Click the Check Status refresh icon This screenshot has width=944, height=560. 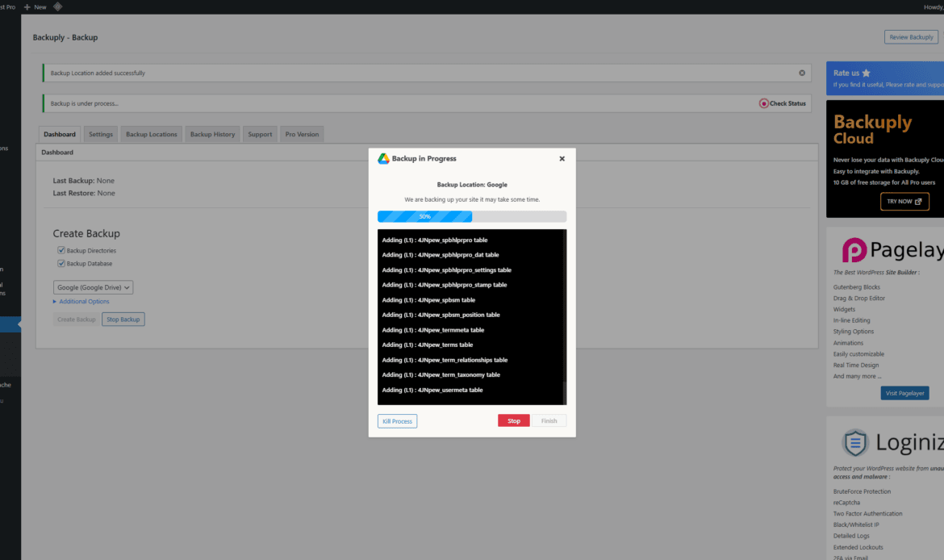[763, 103]
